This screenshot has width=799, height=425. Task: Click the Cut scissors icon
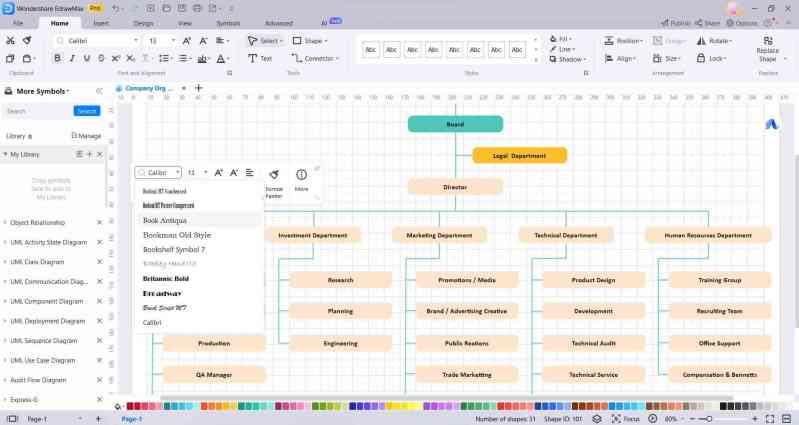click(10, 40)
